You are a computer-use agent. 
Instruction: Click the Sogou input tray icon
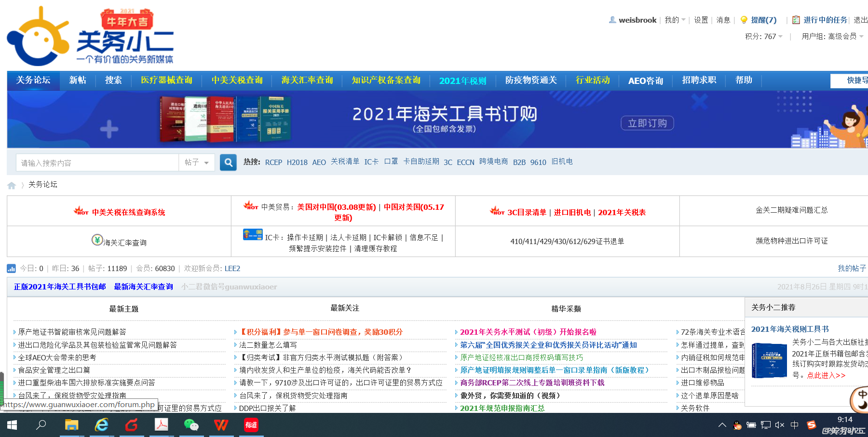812,425
